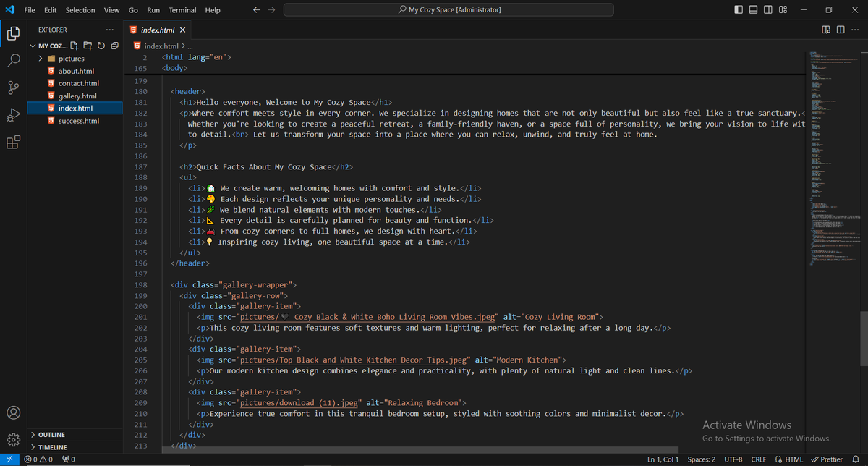Viewport: 868px width, 466px height.
Task: Open the Explorer view in activity bar
Action: point(13,33)
